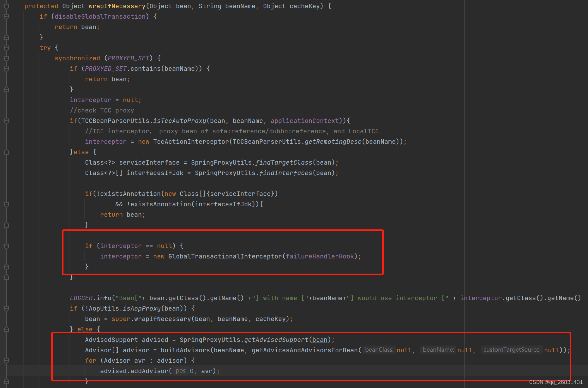Collapse fold marker on 'try {' line
This screenshot has width=588, height=388.
point(6,48)
